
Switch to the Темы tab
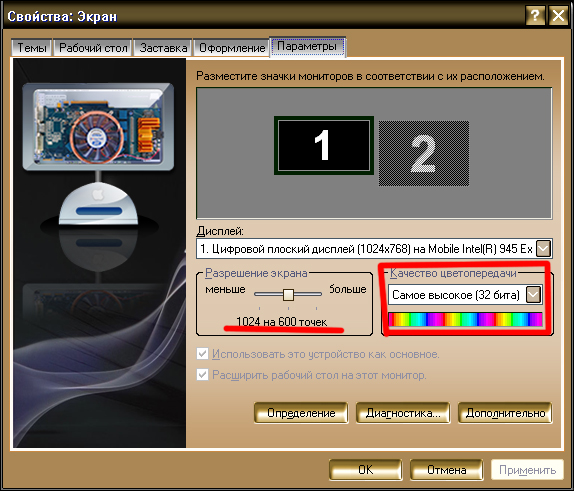pos(32,48)
